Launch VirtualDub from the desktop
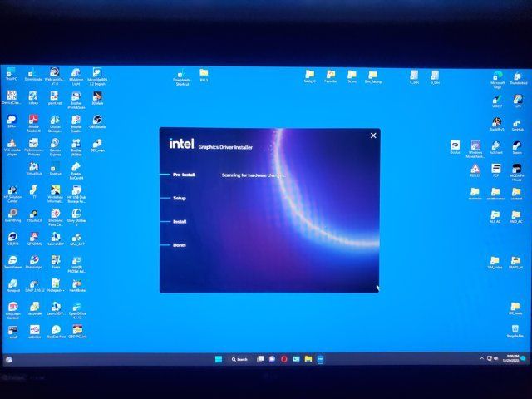Screen dimensions: 532x399 click(x=33, y=169)
